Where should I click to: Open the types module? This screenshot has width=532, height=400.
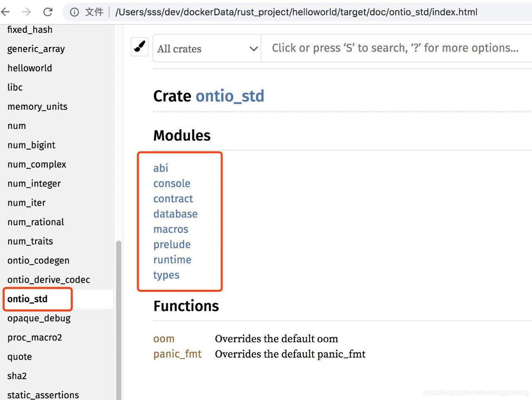pos(166,275)
